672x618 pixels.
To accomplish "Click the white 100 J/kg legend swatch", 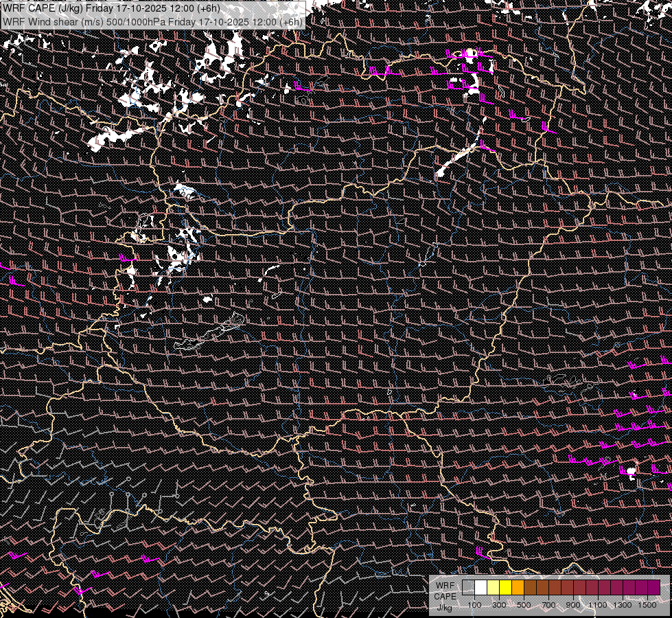I will coord(480,588).
